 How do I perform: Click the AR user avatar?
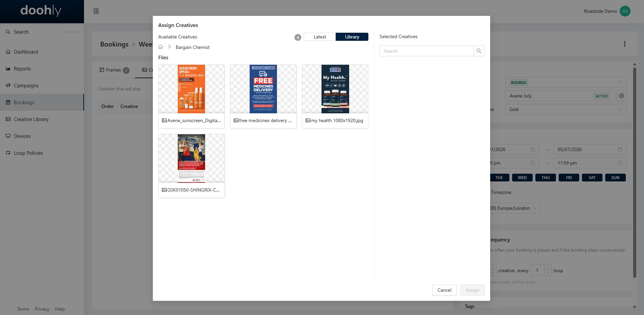click(x=625, y=11)
